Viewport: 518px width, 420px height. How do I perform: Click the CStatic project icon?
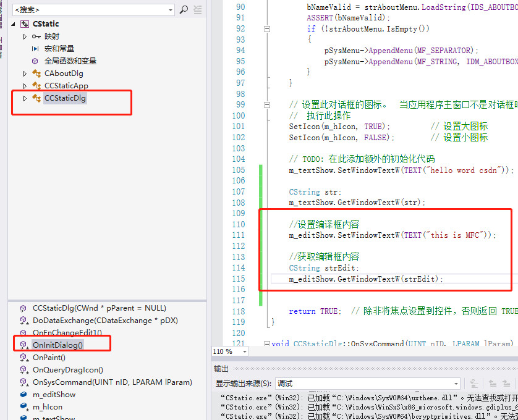coord(25,23)
